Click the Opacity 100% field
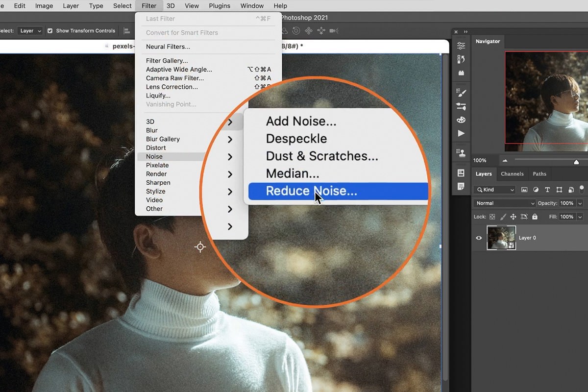This screenshot has height=392, width=588. coord(567,203)
